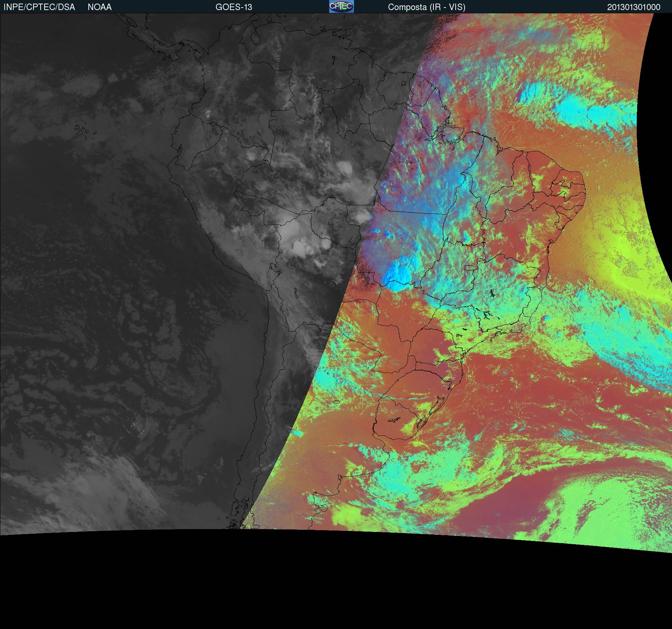Click the small rectangular Federal District outline
Screen dimensions: 672x629
[469, 267]
